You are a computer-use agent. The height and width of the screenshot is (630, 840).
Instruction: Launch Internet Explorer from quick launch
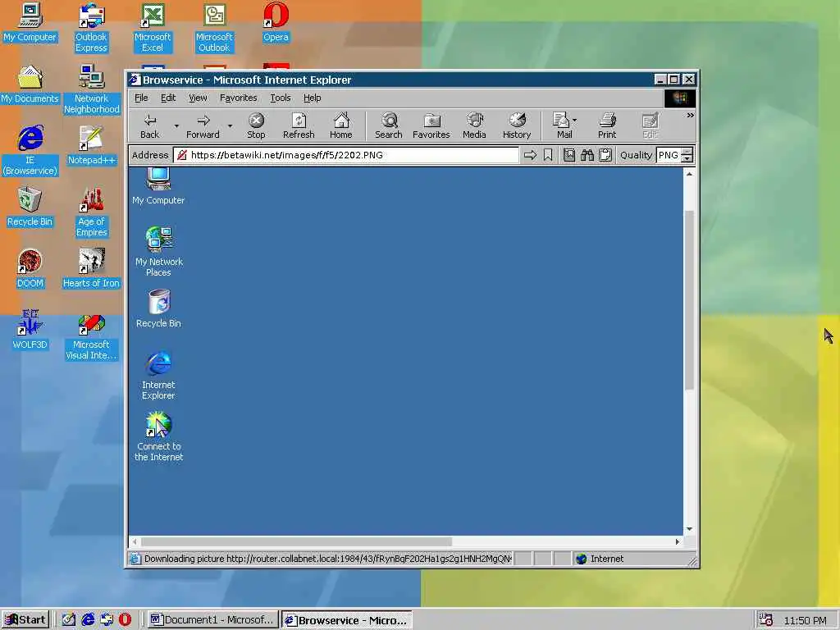(88, 620)
